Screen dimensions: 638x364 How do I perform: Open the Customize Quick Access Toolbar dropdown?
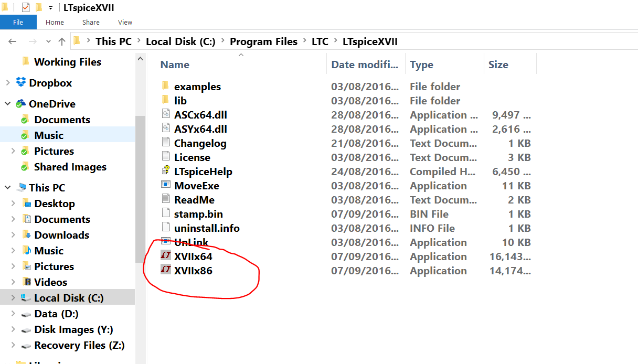[50, 8]
